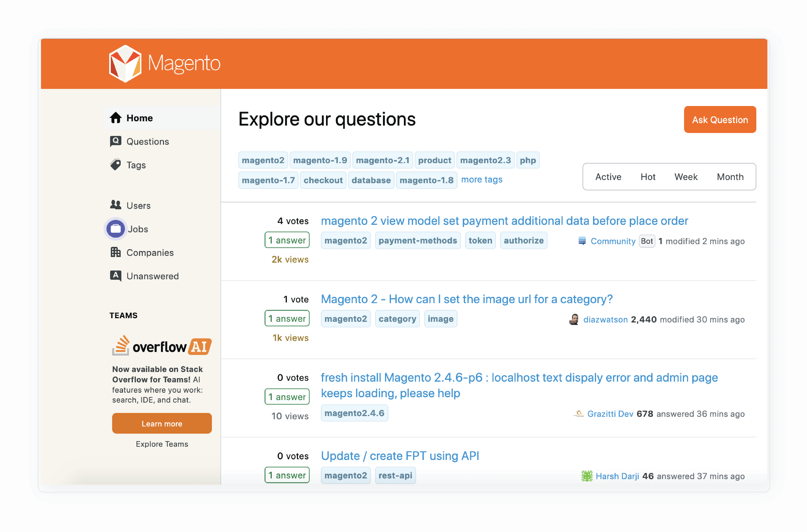Click the Community Bot avatar icon
The height and width of the screenshot is (532, 807).
point(582,241)
